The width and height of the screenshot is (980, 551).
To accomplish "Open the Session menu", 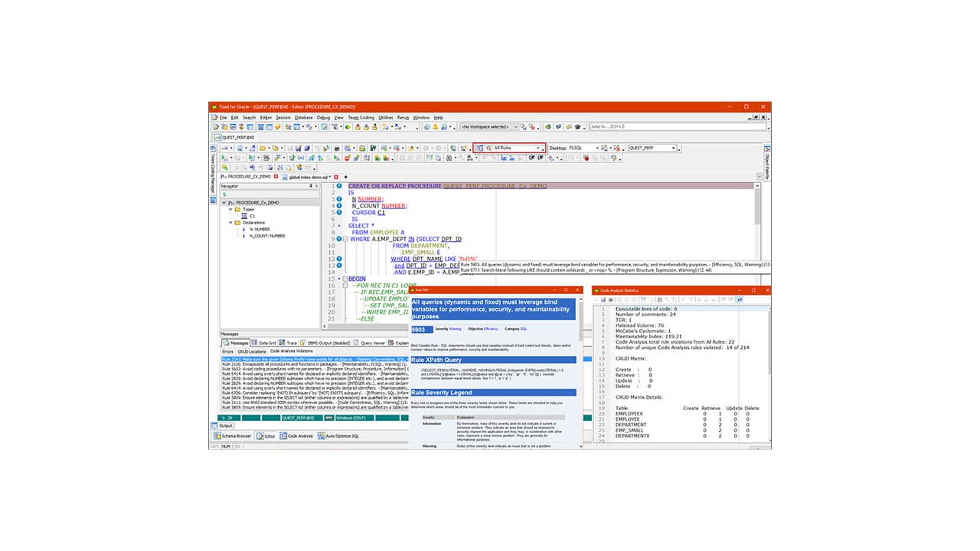I will click(283, 117).
